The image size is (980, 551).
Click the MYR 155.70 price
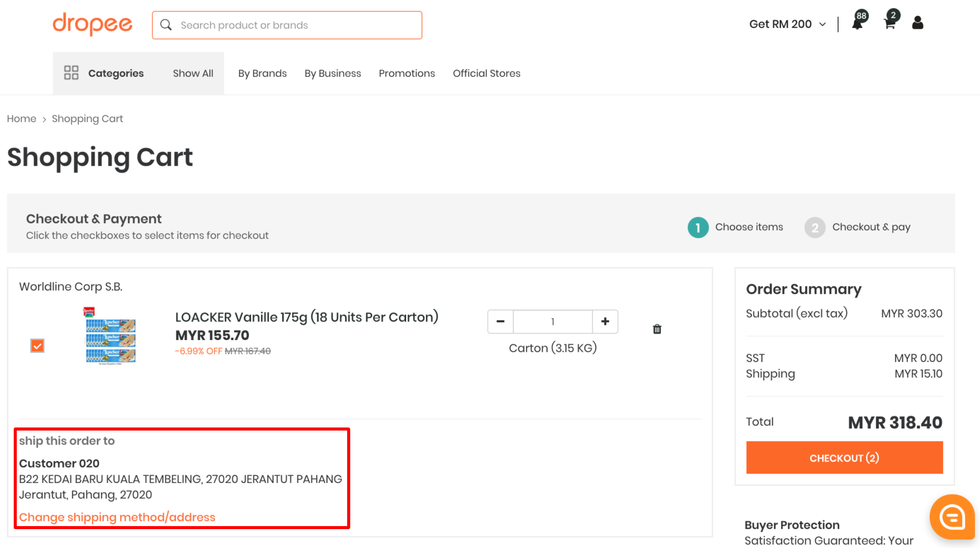pos(212,335)
